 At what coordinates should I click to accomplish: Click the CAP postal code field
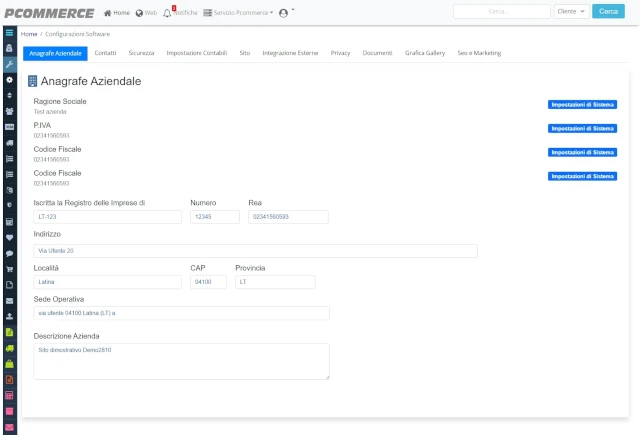coord(208,282)
